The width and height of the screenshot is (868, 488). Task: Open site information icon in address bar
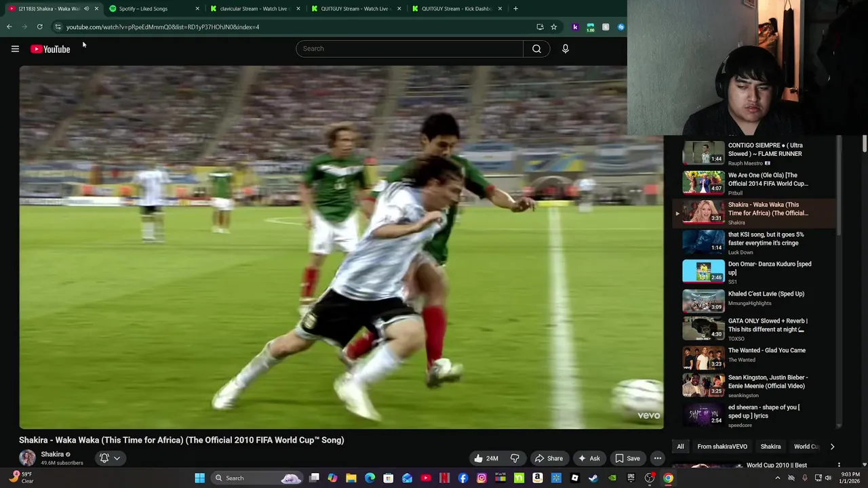click(x=58, y=27)
